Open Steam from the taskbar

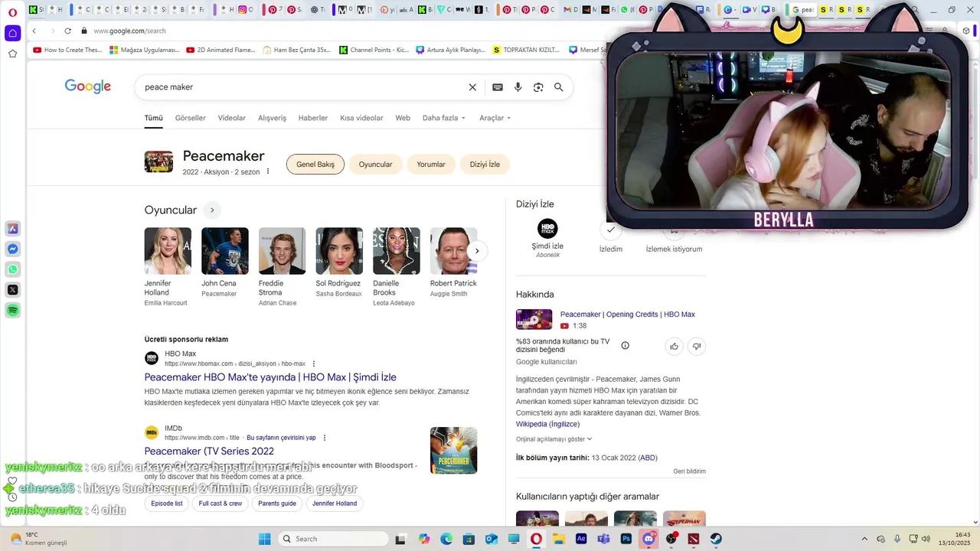point(716,539)
